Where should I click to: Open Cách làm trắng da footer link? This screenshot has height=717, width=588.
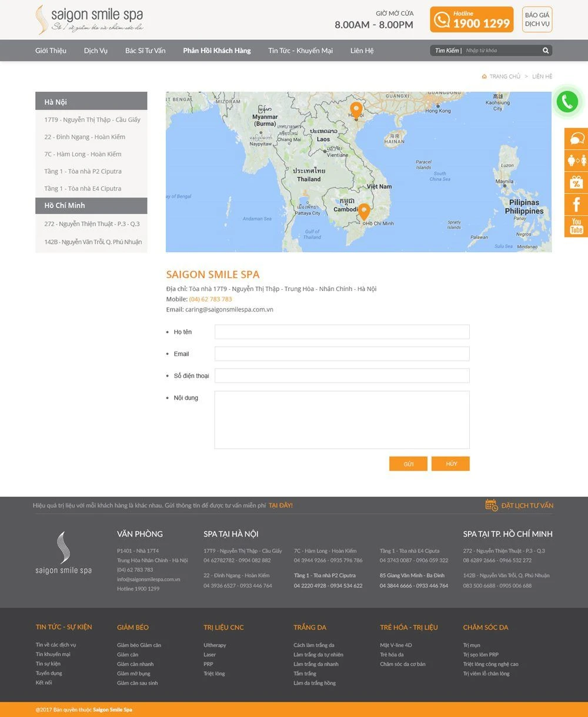point(314,645)
